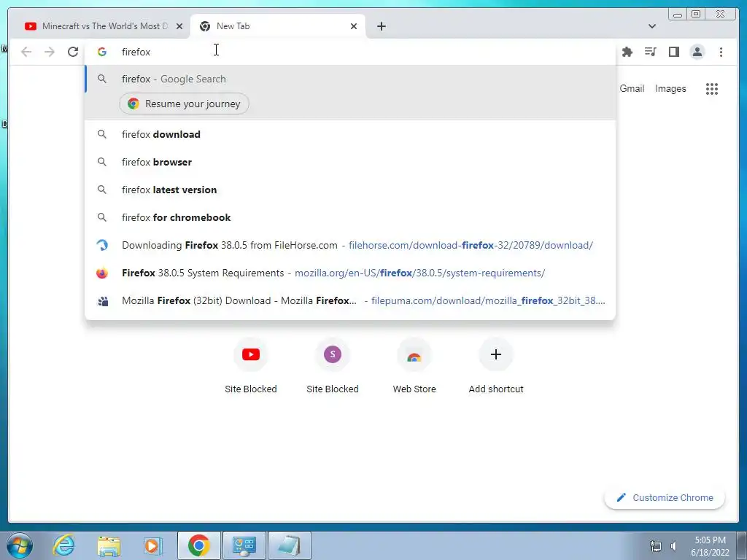The width and height of the screenshot is (747, 560).
Task: Pick 'firefox latest version' suggestion
Action: [x=350, y=190]
